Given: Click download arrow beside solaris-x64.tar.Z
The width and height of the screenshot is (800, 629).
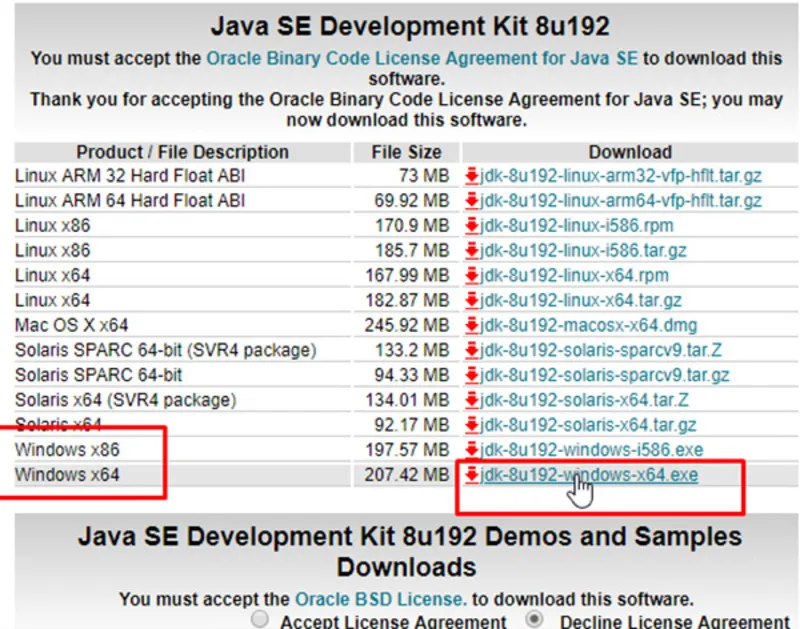Looking at the screenshot, I should 471,400.
